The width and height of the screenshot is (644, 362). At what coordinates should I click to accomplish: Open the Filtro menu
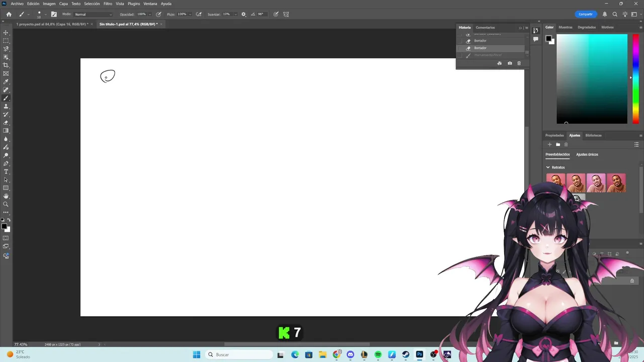tap(108, 4)
